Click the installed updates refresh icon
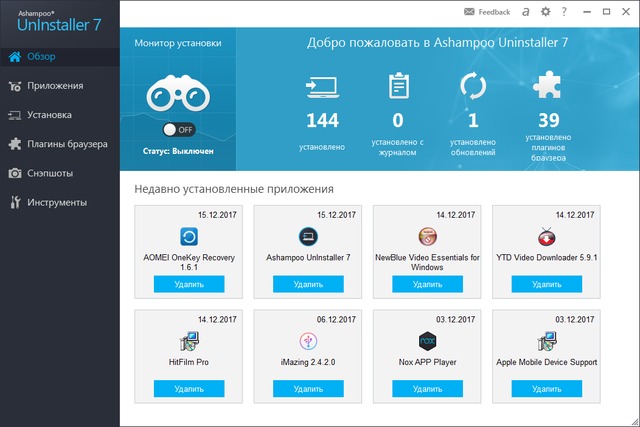 (472, 87)
